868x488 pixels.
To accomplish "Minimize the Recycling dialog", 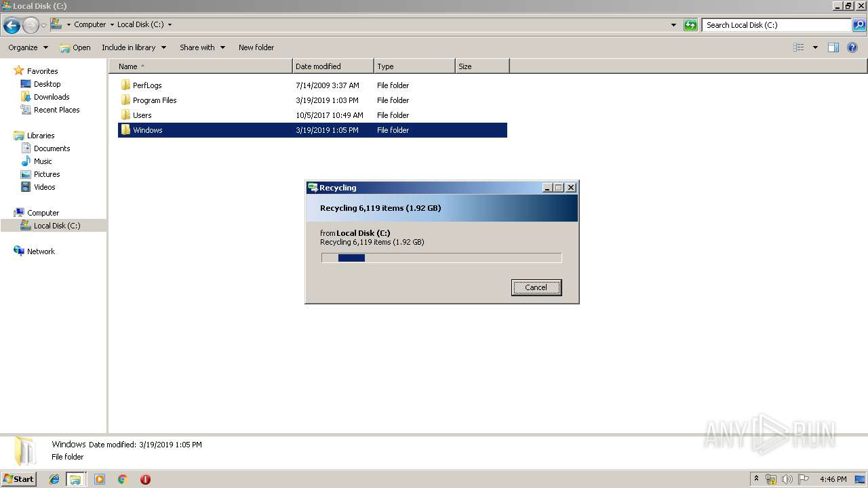I will click(x=547, y=188).
